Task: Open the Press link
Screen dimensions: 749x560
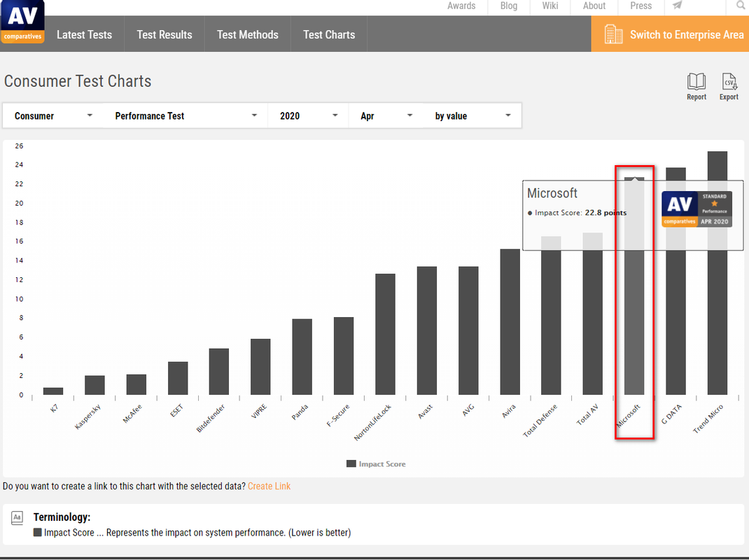Action: pos(641,6)
